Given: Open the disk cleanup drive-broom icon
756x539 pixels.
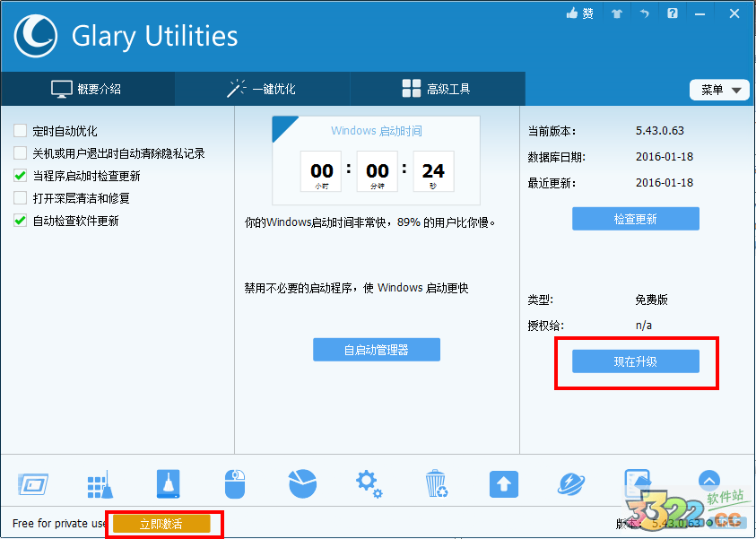Looking at the screenshot, I should click(x=169, y=484).
